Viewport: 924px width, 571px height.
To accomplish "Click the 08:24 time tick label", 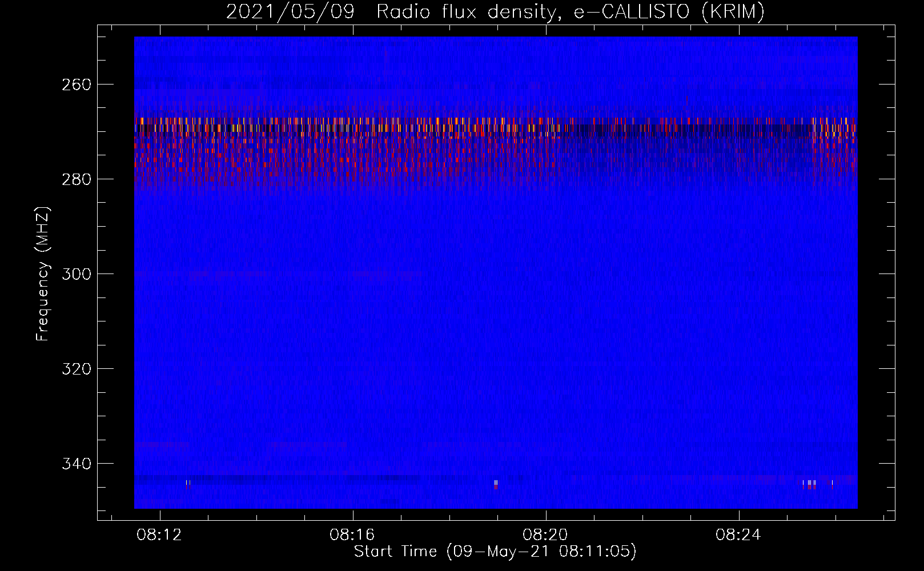I will click(x=738, y=535).
